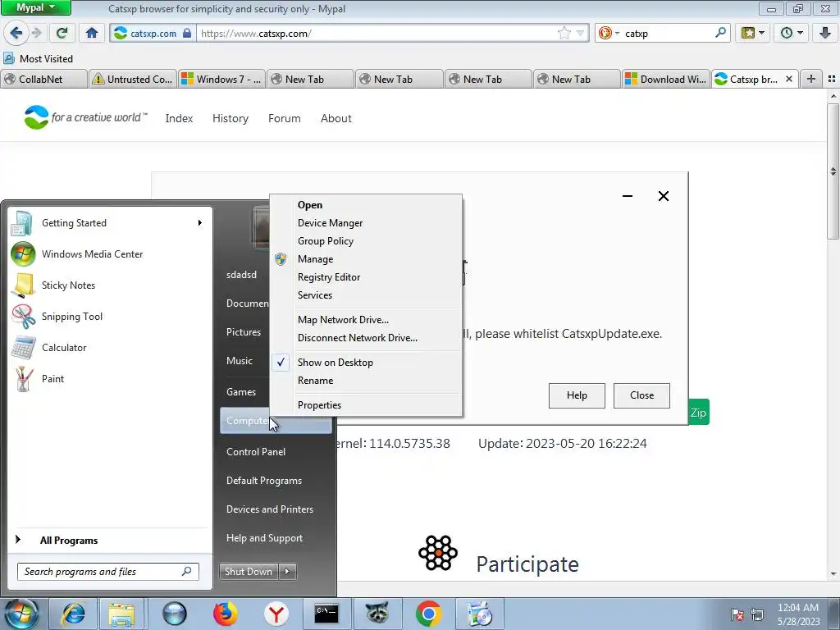Open Windows Explorer folder on taskbar
The width and height of the screenshot is (840, 630).
click(x=121, y=614)
